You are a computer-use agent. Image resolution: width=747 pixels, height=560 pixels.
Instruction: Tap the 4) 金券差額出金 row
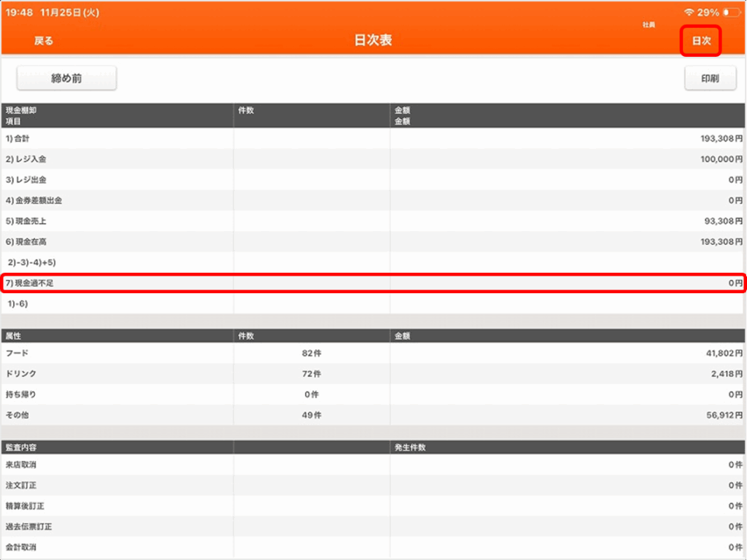[x=373, y=200]
